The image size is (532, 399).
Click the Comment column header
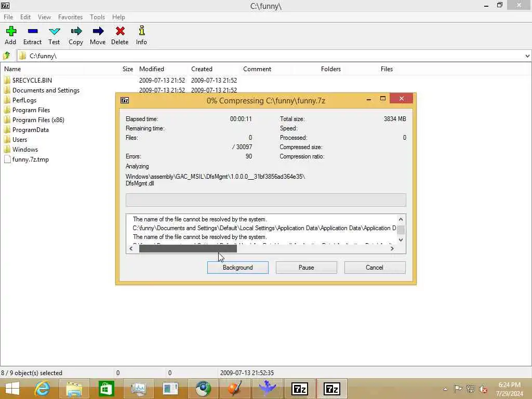[257, 69]
